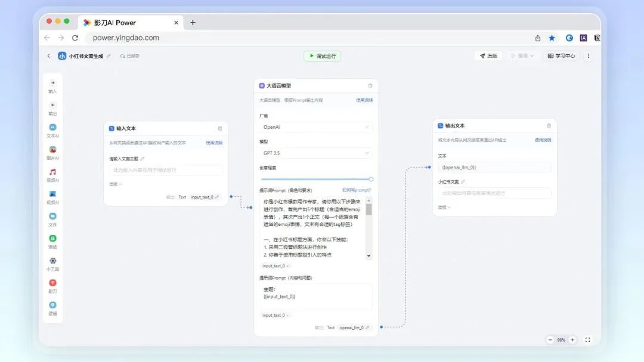Open the 小工具 (widgets) sidebar category
The width and height of the screenshot is (644, 362).
(52, 264)
